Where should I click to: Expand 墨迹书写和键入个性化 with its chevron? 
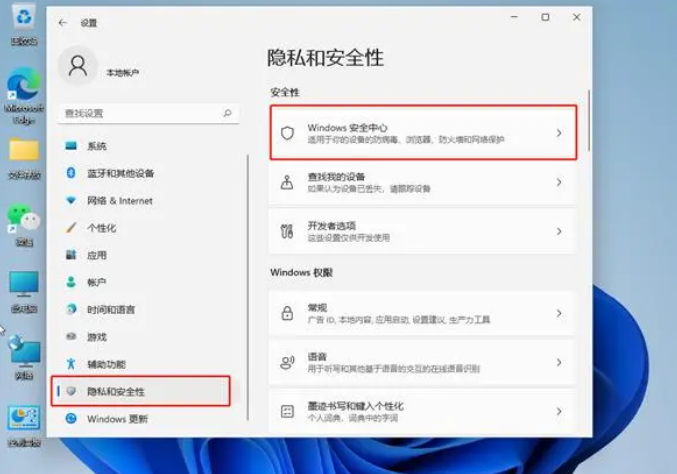coord(559,411)
